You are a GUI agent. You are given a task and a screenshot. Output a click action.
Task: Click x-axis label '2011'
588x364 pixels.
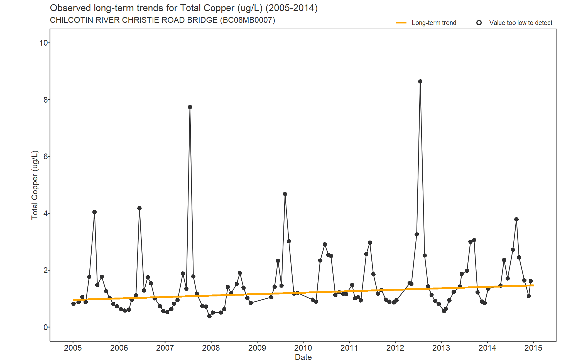click(349, 348)
